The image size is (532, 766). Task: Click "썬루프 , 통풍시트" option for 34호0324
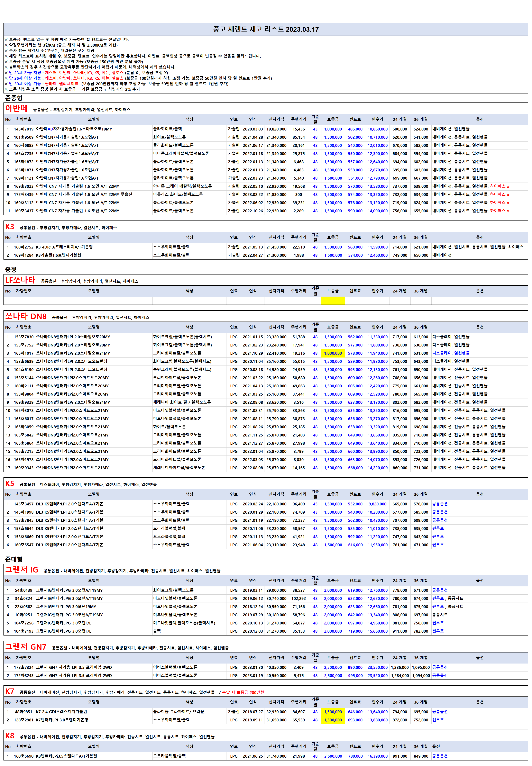click(x=448, y=598)
